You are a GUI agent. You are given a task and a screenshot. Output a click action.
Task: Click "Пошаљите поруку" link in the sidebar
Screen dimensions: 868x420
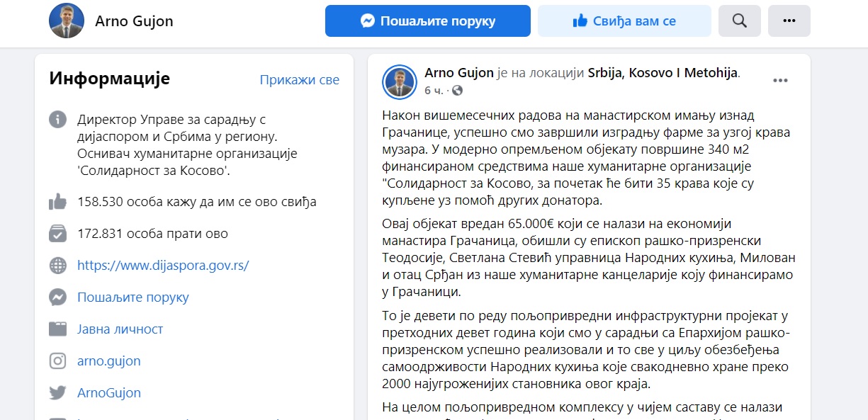[133, 297]
